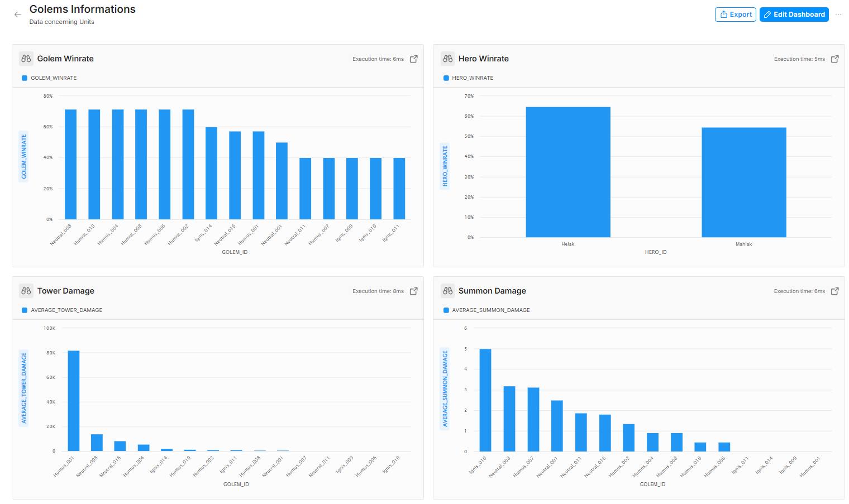This screenshot has width=849, height=504.
Task: Click the Neutral_016 bar in Tower Damage
Action: click(x=120, y=446)
